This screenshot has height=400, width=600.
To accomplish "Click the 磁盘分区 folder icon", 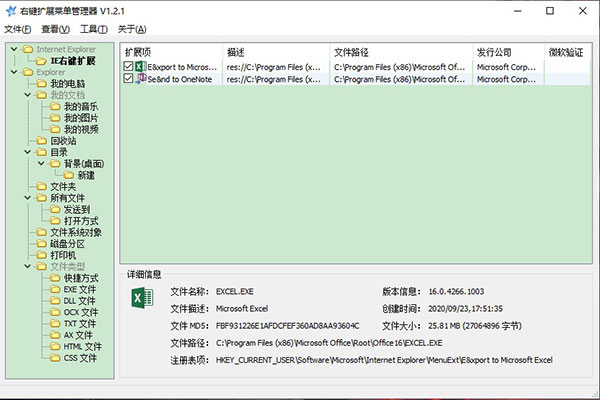I will [41, 243].
